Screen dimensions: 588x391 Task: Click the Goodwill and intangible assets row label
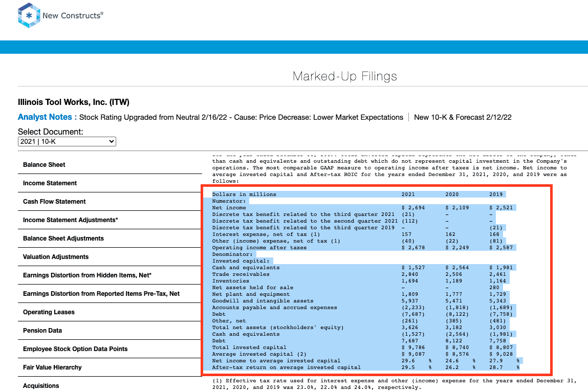tap(263, 301)
